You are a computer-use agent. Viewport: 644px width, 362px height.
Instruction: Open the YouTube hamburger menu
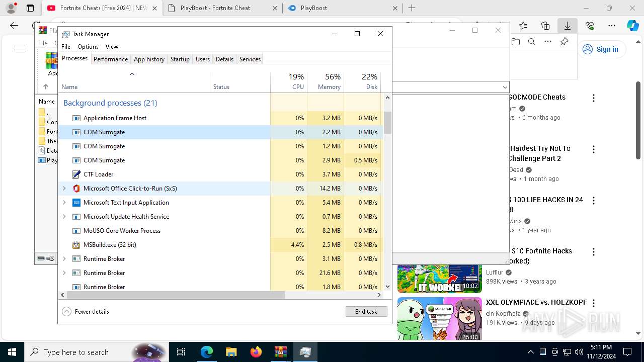point(20,49)
